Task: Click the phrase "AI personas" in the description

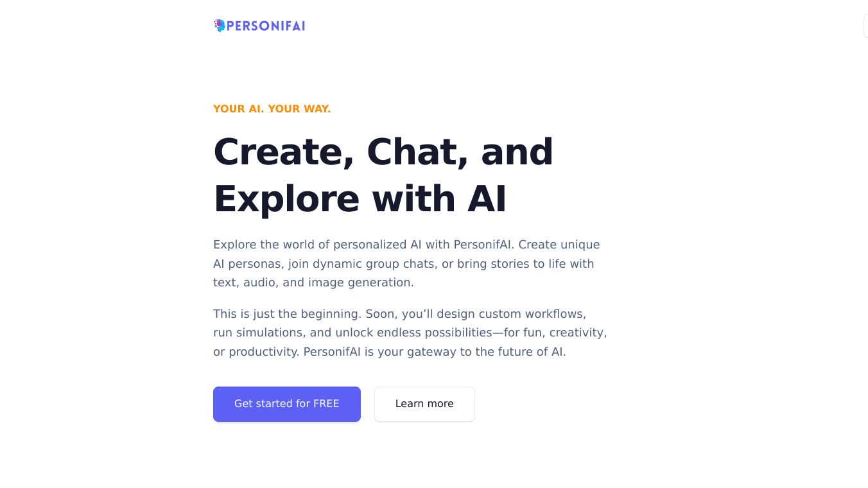Action: point(247,264)
